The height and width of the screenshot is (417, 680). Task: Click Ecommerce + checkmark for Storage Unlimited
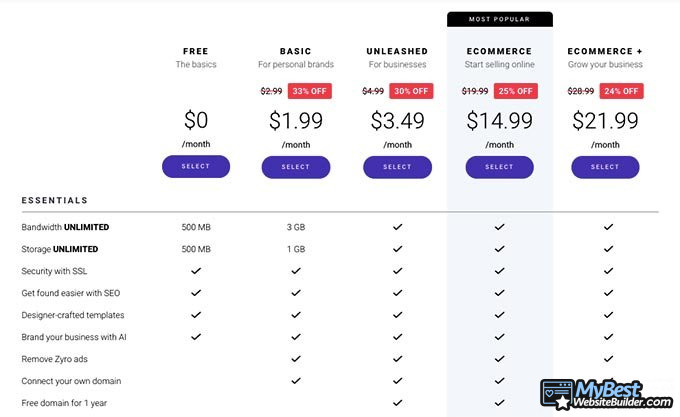[x=608, y=249]
